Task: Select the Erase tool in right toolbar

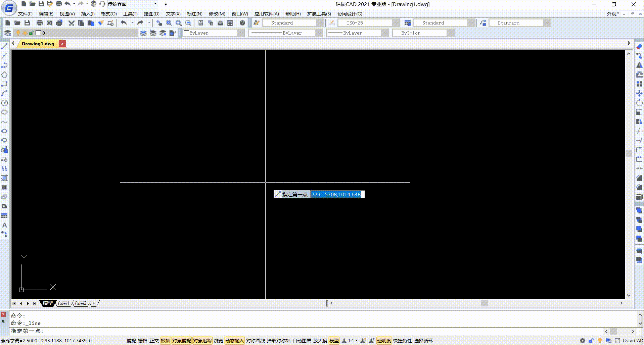Action: (x=639, y=46)
